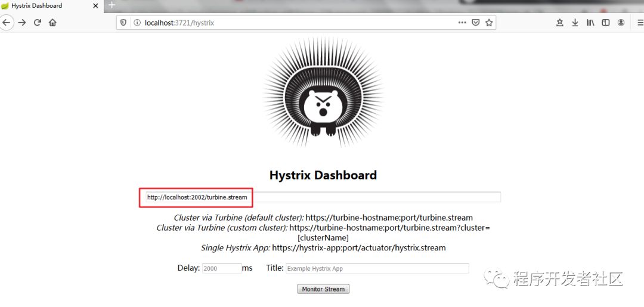
Task: Select the Hystrix Dashboard tab
Action: click(x=51, y=6)
